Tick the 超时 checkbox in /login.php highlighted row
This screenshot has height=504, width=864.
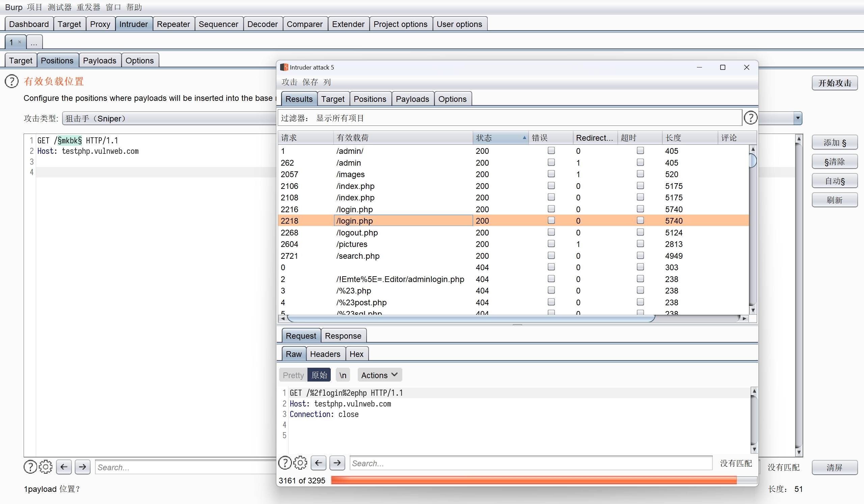click(x=640, y=220)
